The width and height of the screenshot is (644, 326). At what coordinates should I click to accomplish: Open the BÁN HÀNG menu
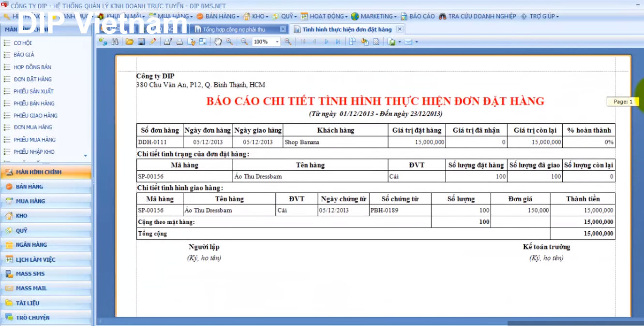tap(219, 16)
